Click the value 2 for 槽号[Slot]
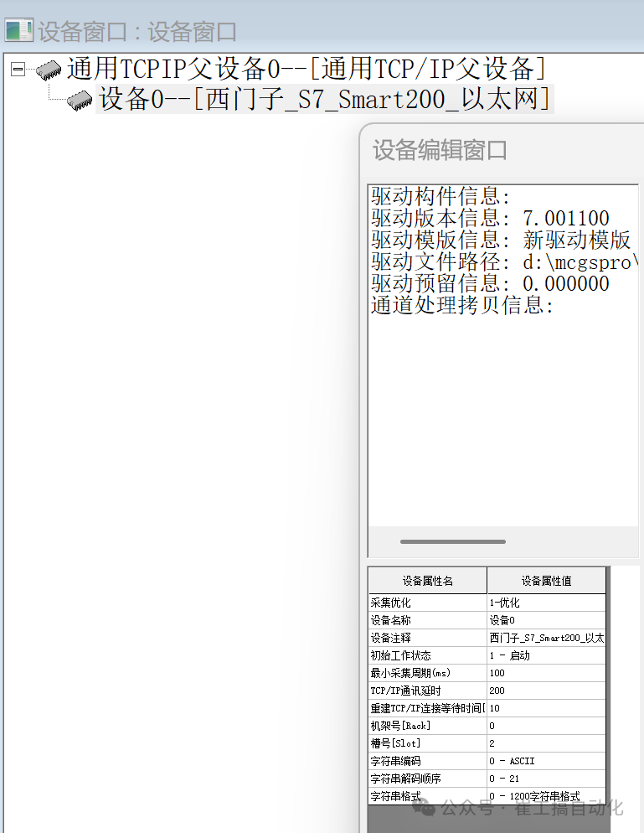The width and height of the screenshot is (644, 833). [x=546, y=742]
